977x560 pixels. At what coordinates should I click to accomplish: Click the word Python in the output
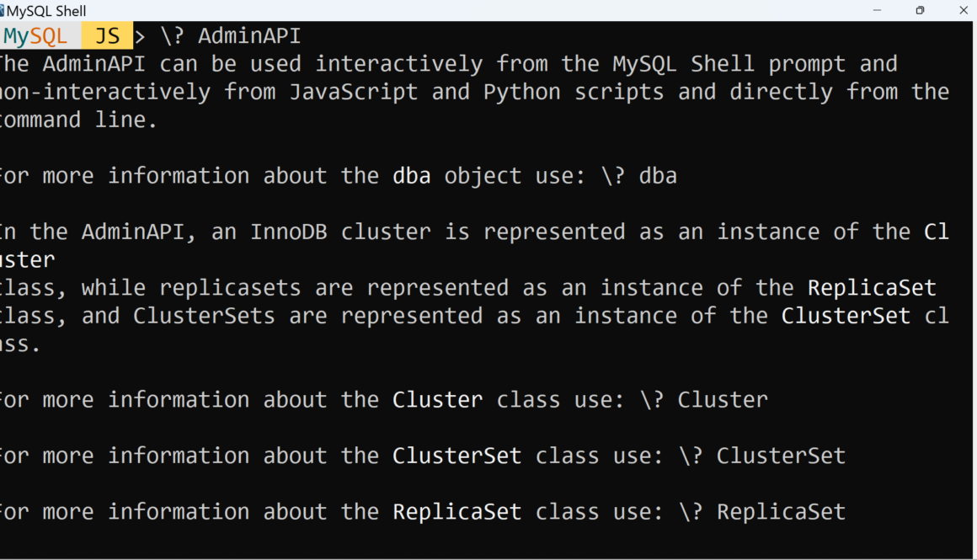coord(521,92)
